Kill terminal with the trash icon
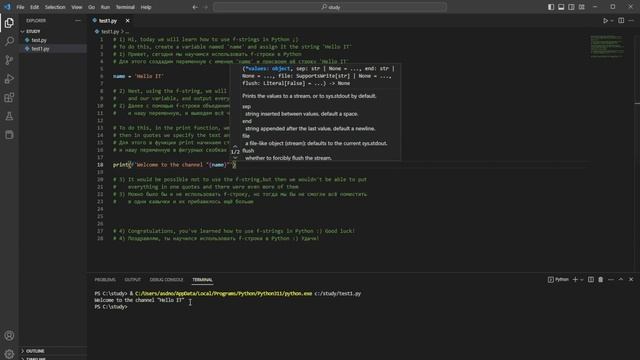Screen dimensions: 640x360 point(600,280)
